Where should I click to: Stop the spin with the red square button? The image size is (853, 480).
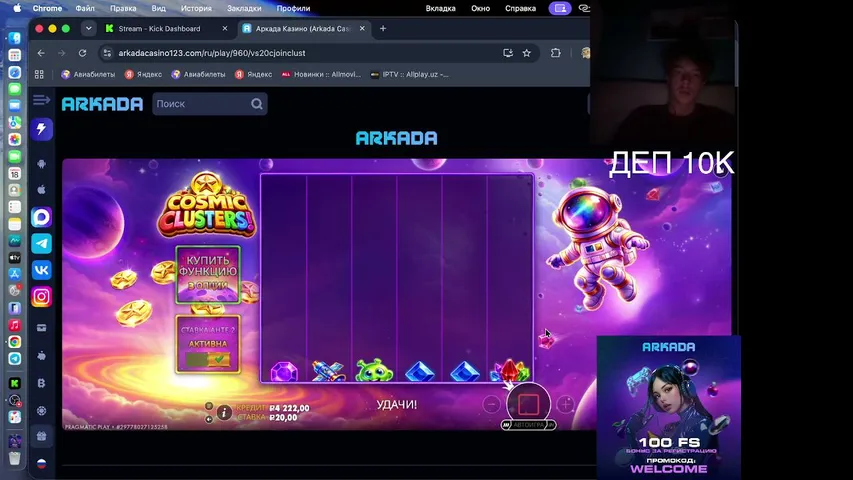(528, 404)
